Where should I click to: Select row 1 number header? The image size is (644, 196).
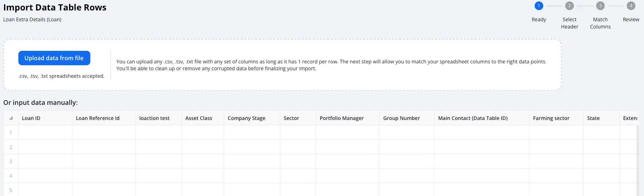pos(11,133)
